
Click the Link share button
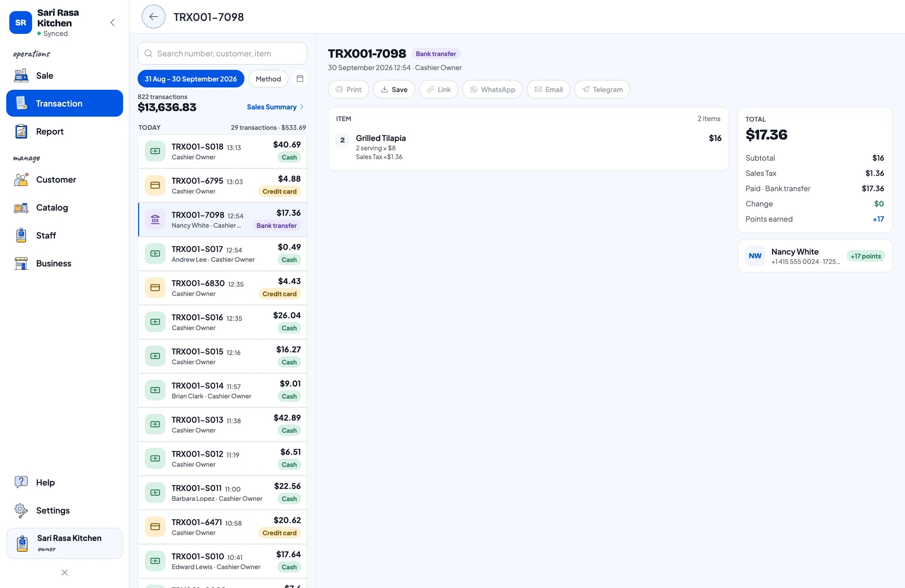click(x=439, y=89)
